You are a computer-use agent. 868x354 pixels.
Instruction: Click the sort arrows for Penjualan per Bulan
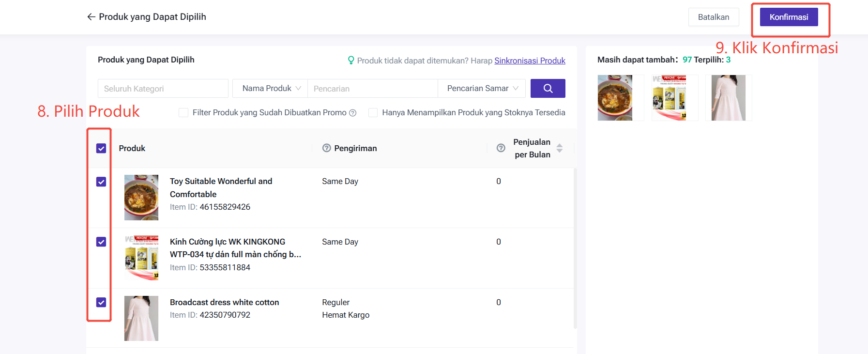[x=560, y=148]
